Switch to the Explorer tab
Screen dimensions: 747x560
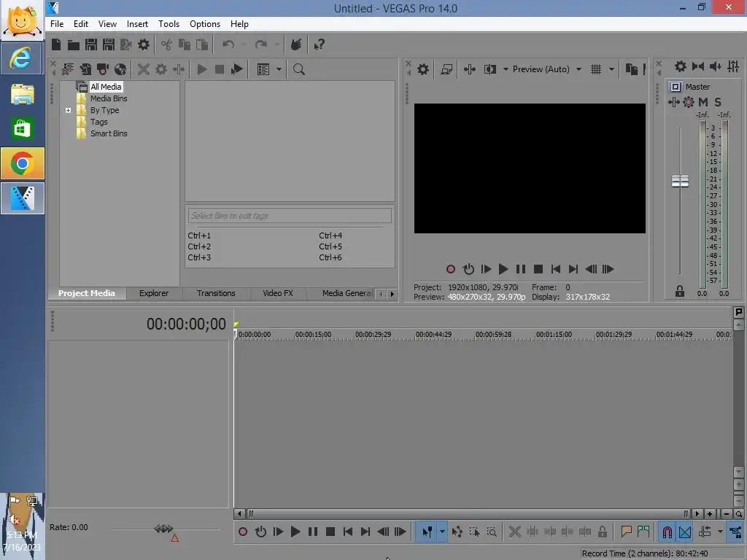coord(154,293)
